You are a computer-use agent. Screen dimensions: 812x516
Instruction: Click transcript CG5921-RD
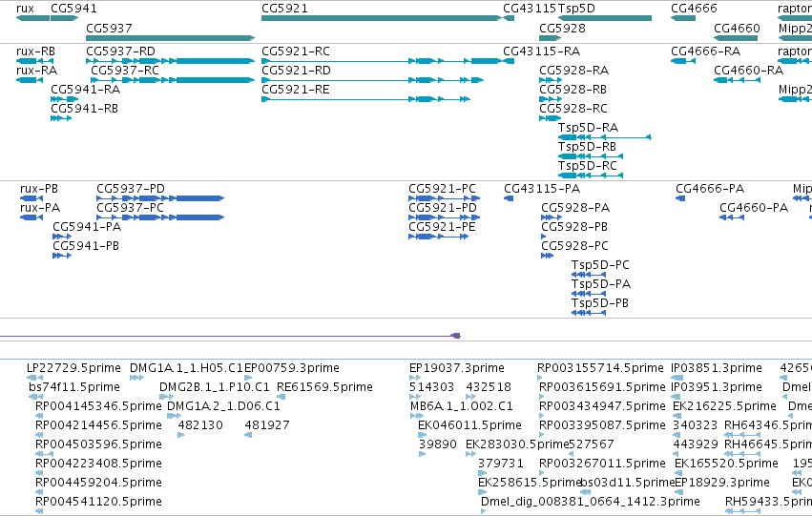[x=373, y=80]
